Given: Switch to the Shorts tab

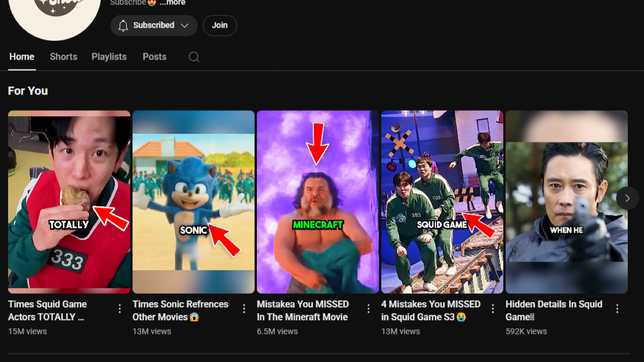Looking at the screenshot, I should tap(63, 57).
